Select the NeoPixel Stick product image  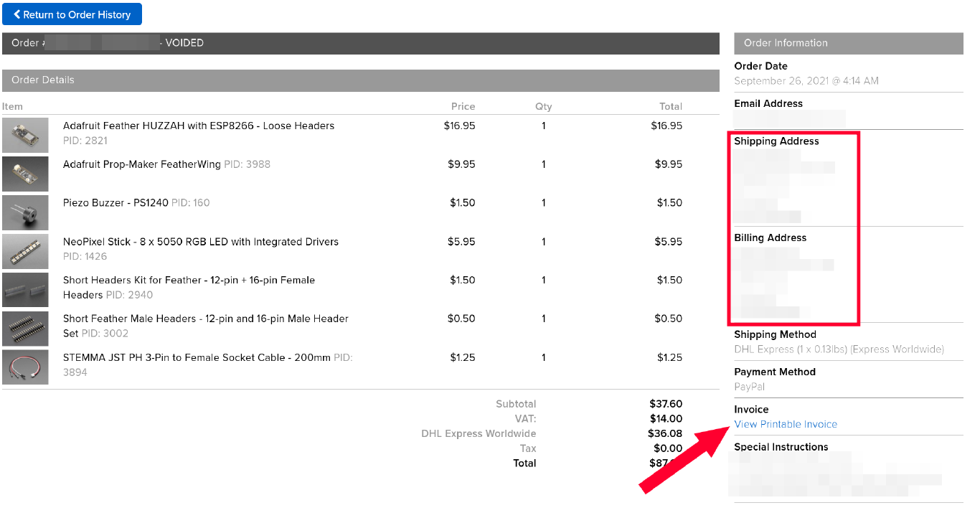pos(25,251)
